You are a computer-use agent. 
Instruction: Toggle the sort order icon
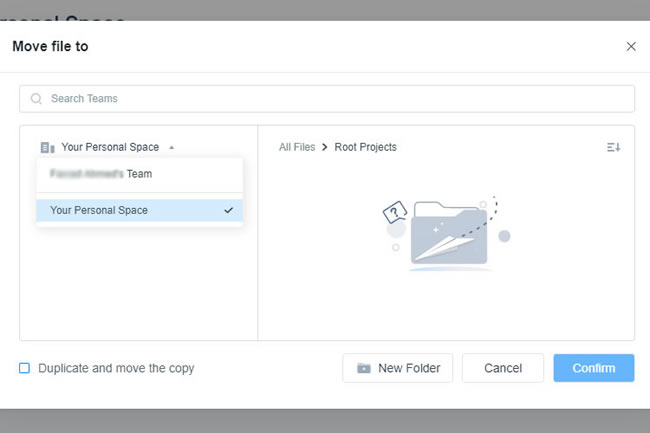(x=614, y=147)
